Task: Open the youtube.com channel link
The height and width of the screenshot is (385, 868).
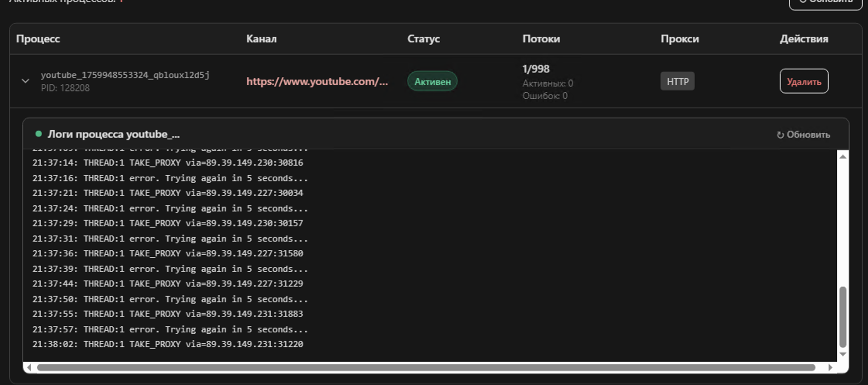Action: click(317, 81)
